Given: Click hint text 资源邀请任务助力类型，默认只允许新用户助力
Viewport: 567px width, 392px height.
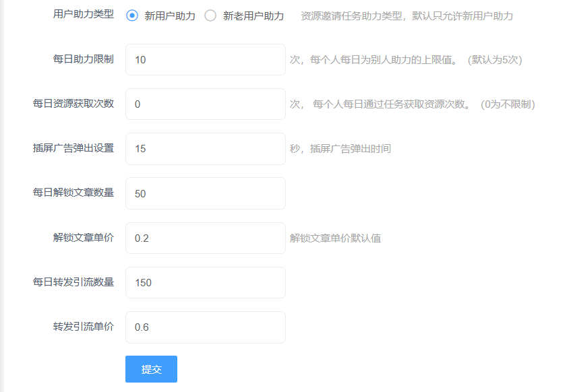Looking at the screenshot, I should pos(407,16).
